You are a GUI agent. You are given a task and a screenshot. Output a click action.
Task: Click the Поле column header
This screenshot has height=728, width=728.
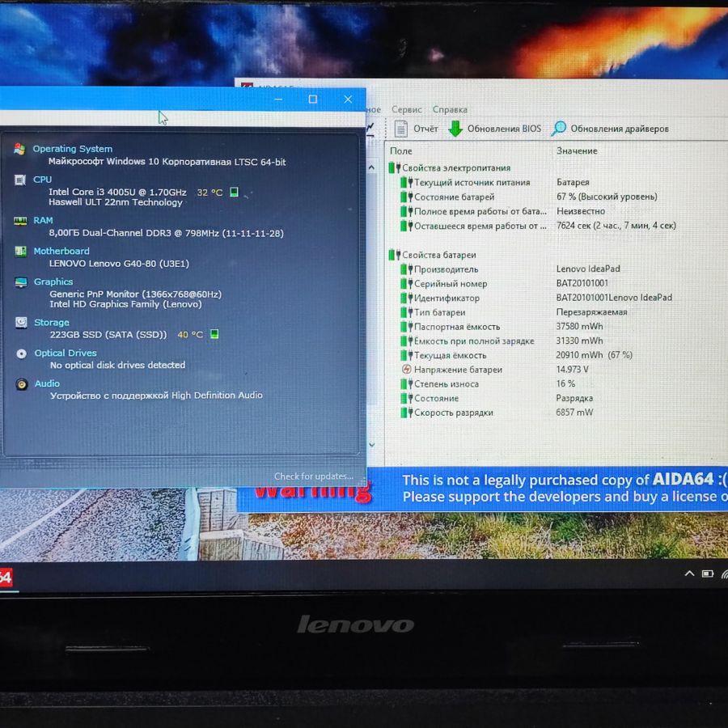[x=401, y=151]
